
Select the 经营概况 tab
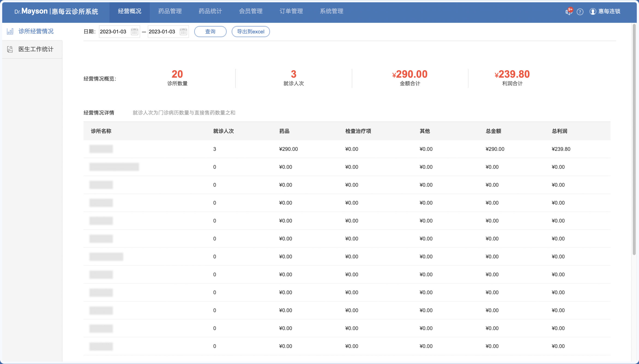(x=129, y=11)
